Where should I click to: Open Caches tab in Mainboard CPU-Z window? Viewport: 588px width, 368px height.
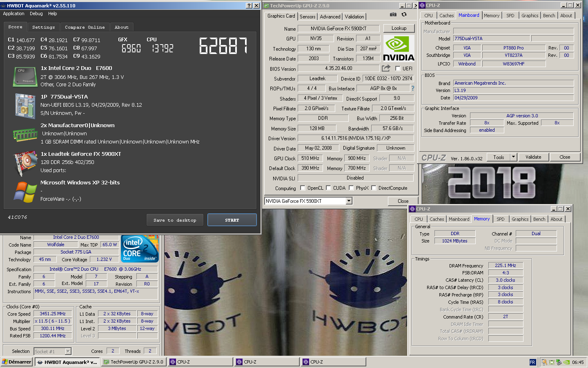[447, 16]
